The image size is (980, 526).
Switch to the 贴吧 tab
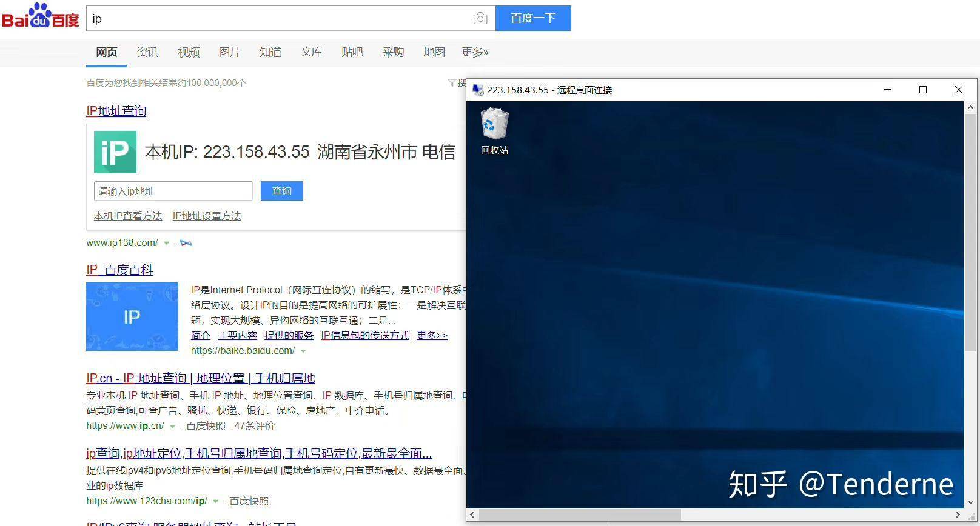coord(352,52)
